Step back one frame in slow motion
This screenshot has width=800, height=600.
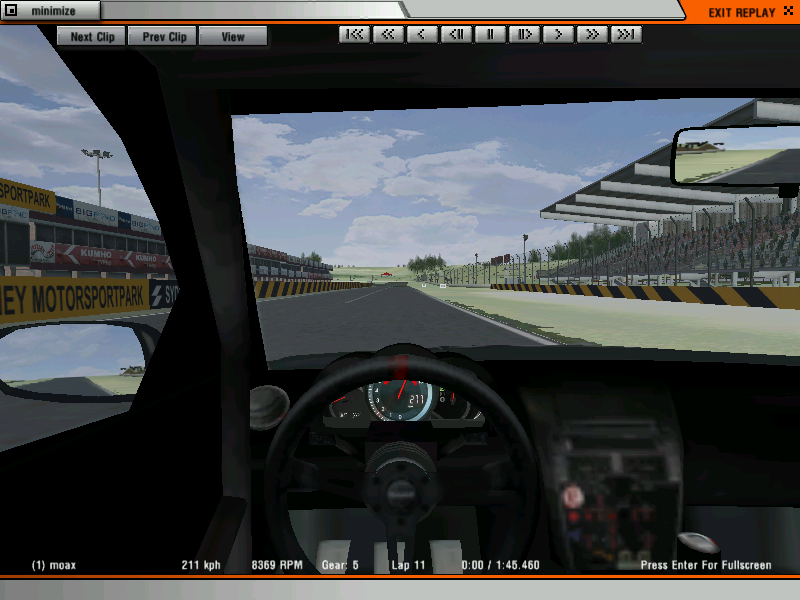[456, 35]
